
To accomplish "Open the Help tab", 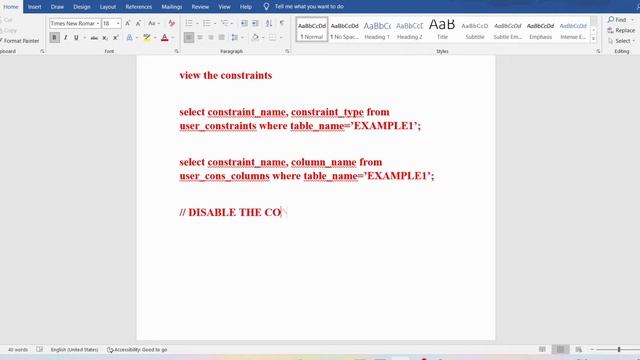I will [x=245, y=7].
